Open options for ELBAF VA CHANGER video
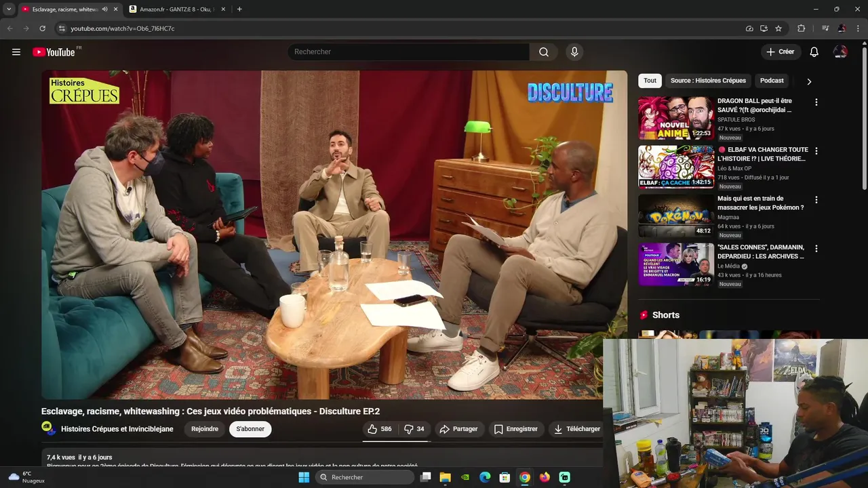 (x=816, y=151)
